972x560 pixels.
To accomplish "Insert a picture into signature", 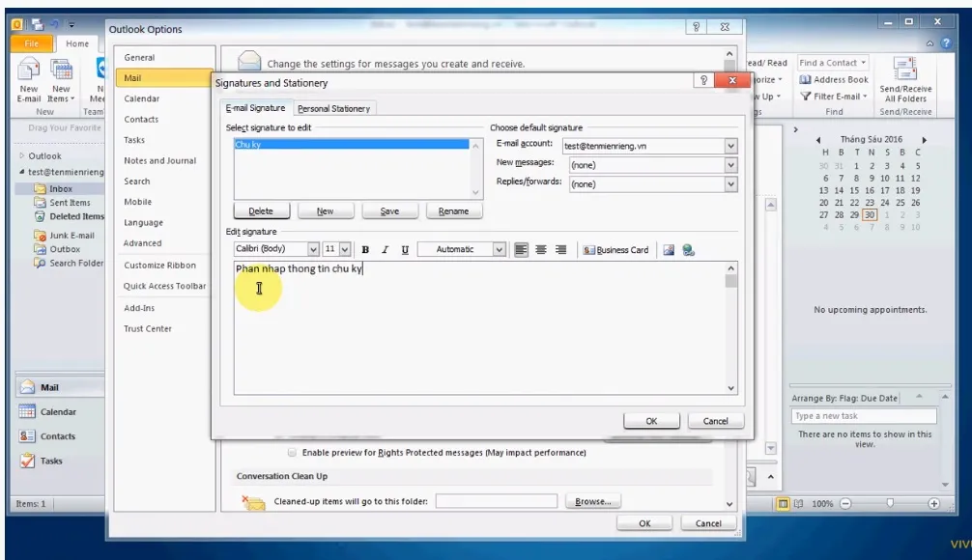I will [x=669, y=250].
